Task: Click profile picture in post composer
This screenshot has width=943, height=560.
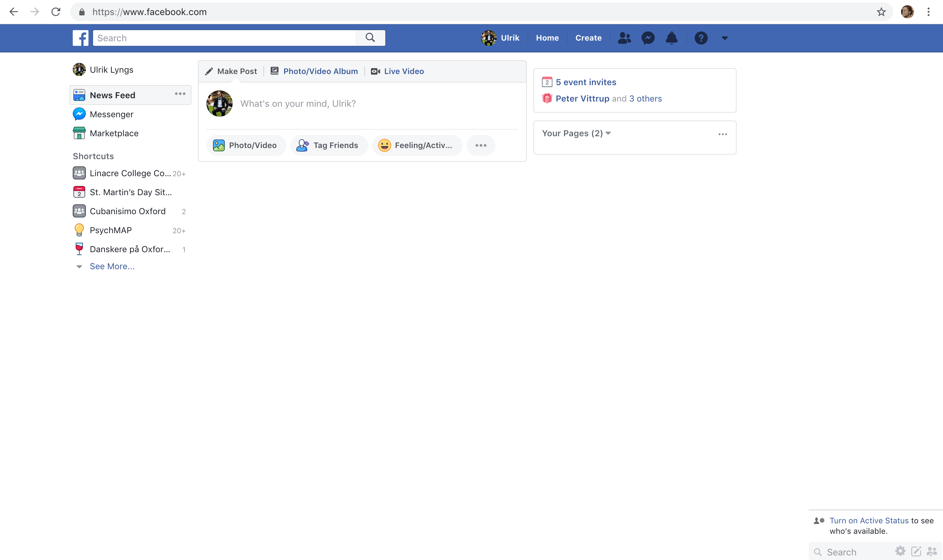Action: [219, 103]
